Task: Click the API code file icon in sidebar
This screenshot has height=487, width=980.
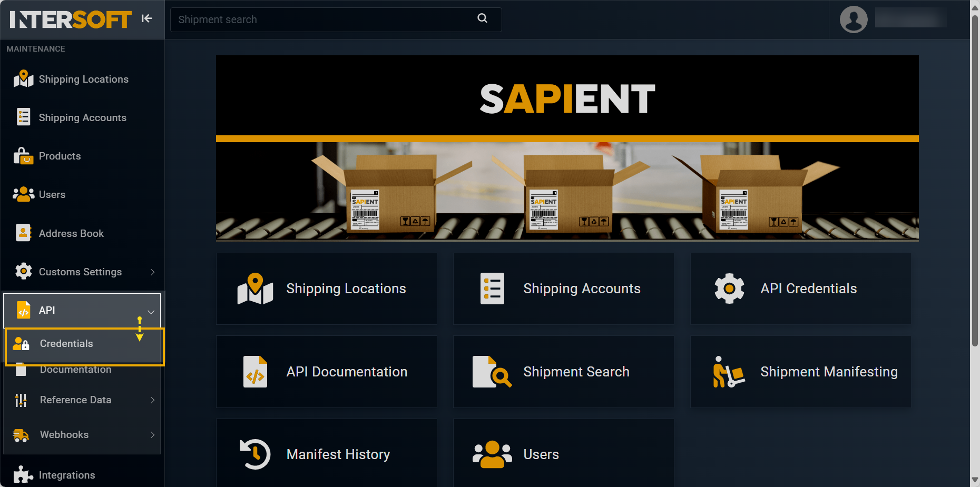Action: click(x=23, y=310)
